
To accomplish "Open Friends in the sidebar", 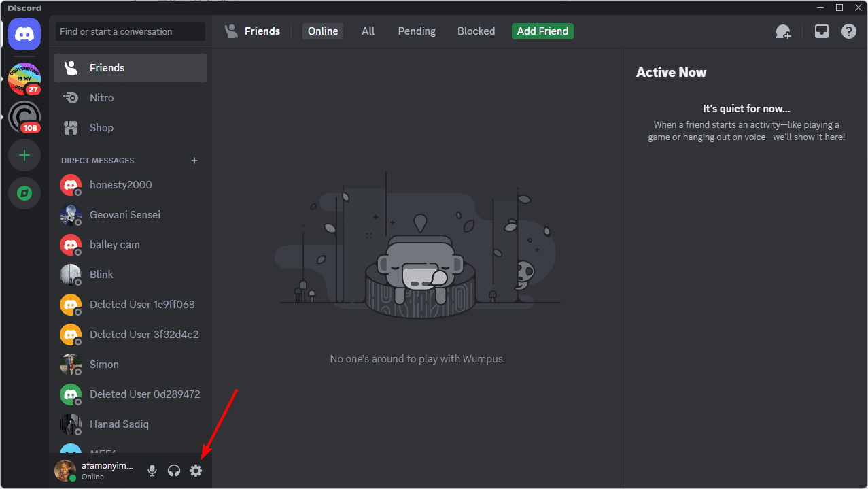I will [131, 68].
